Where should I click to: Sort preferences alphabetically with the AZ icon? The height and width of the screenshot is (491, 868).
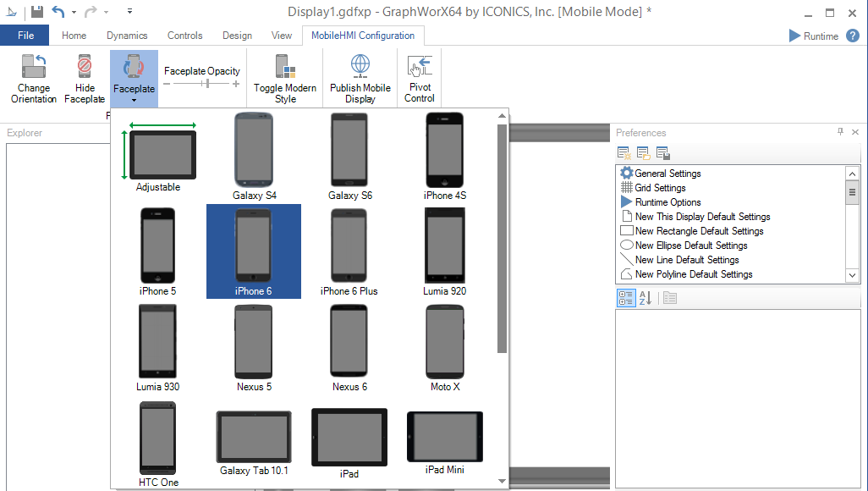click(x=645, y=298)
